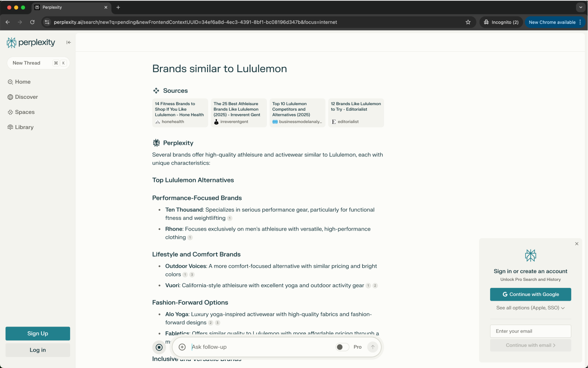Click the Perplexity logo in the sidebar
Screen dimensions: 588x368
click(31, 43)
